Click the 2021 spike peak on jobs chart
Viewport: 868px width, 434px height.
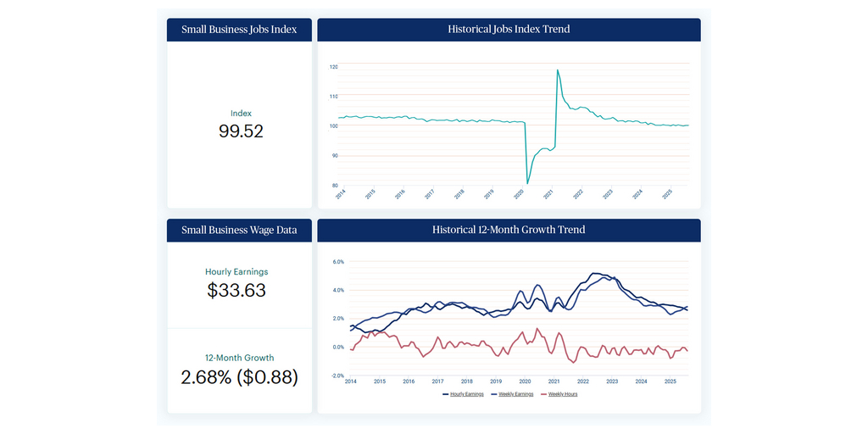(557, 70)
